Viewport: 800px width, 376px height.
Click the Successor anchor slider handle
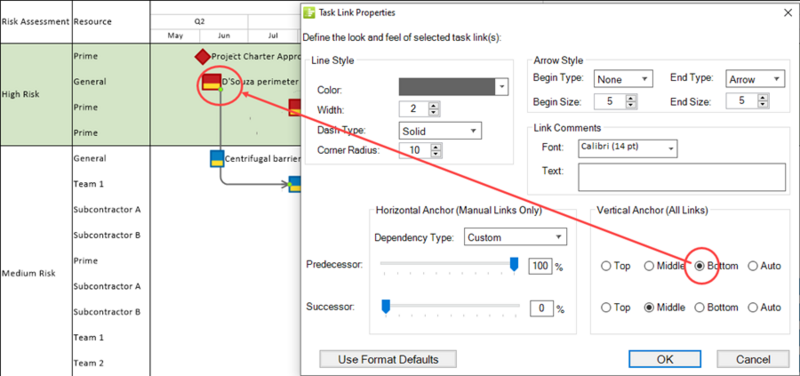pos(386,306)
